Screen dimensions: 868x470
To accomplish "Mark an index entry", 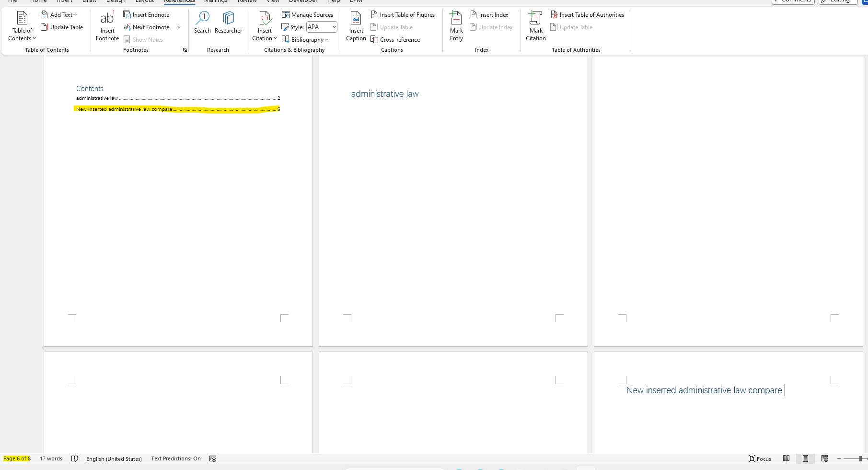I will click(x=455, y=26).
